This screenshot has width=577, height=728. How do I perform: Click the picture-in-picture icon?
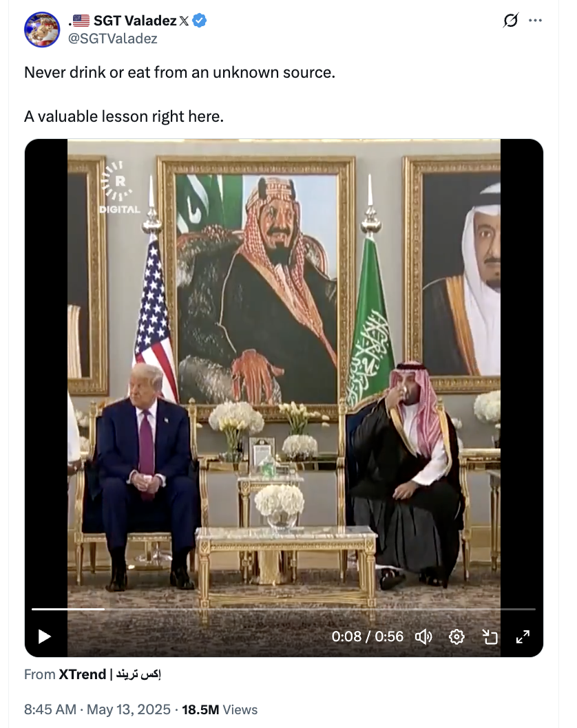[490, 636]
